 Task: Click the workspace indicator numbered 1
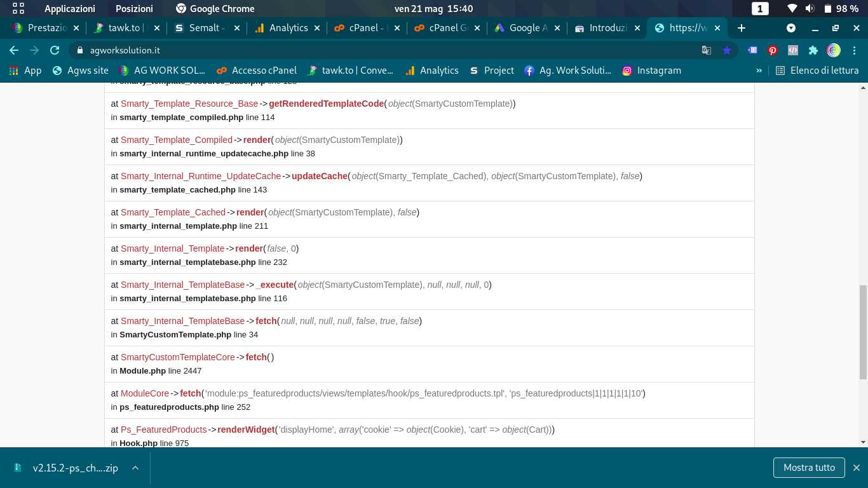pos(760,8)
